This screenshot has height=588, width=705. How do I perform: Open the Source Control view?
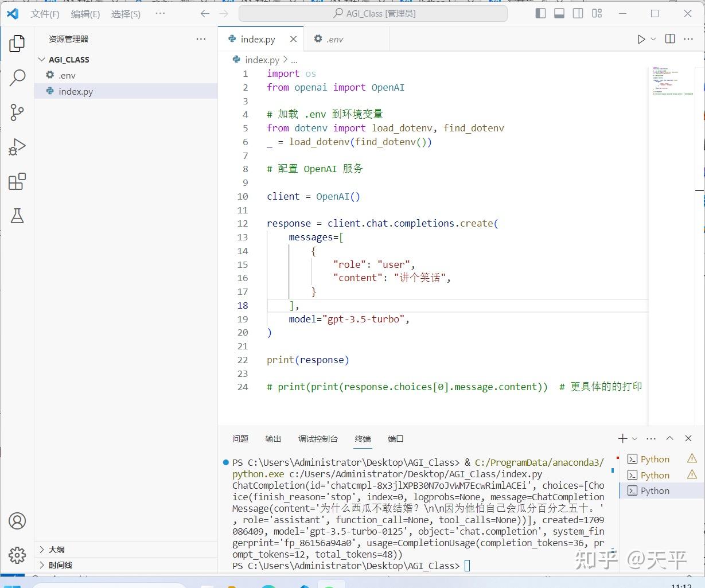[x=17, y=112]
